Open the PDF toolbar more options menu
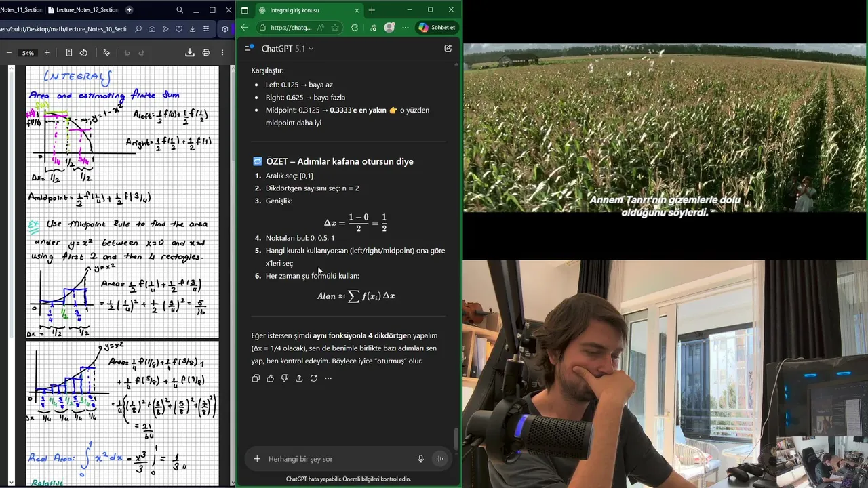 click(222, 53)
